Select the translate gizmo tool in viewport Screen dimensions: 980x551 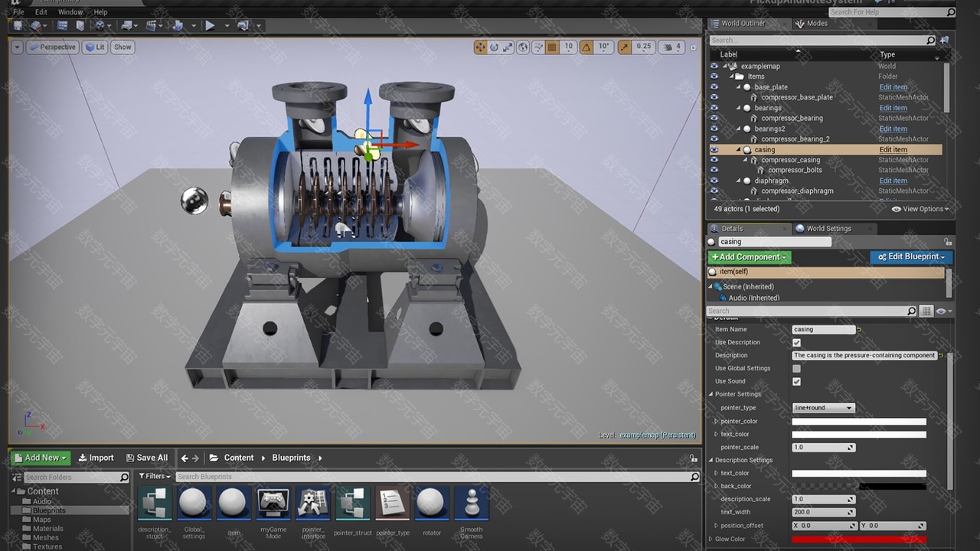pos(480,47)
